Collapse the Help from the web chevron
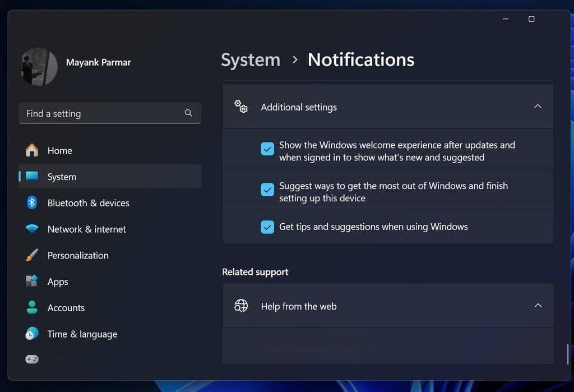574x392 pixels. (x=538, y=305)
